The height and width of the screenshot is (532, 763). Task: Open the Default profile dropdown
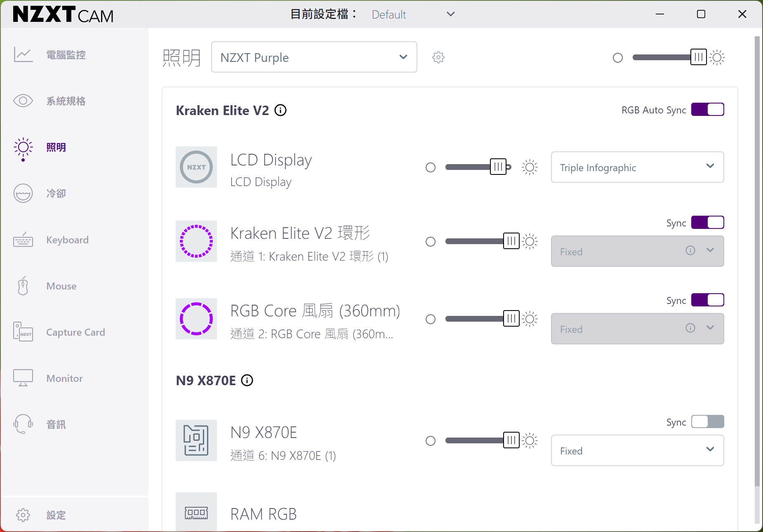point(413,14)
